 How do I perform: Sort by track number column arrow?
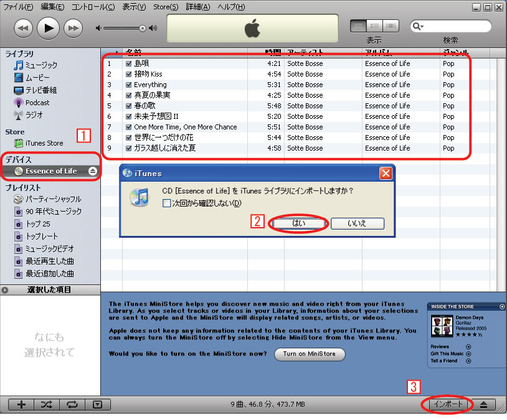tap(116, 52)
